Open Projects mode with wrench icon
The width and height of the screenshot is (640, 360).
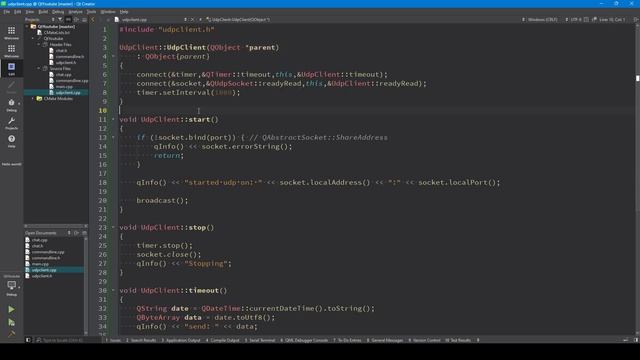11,123
